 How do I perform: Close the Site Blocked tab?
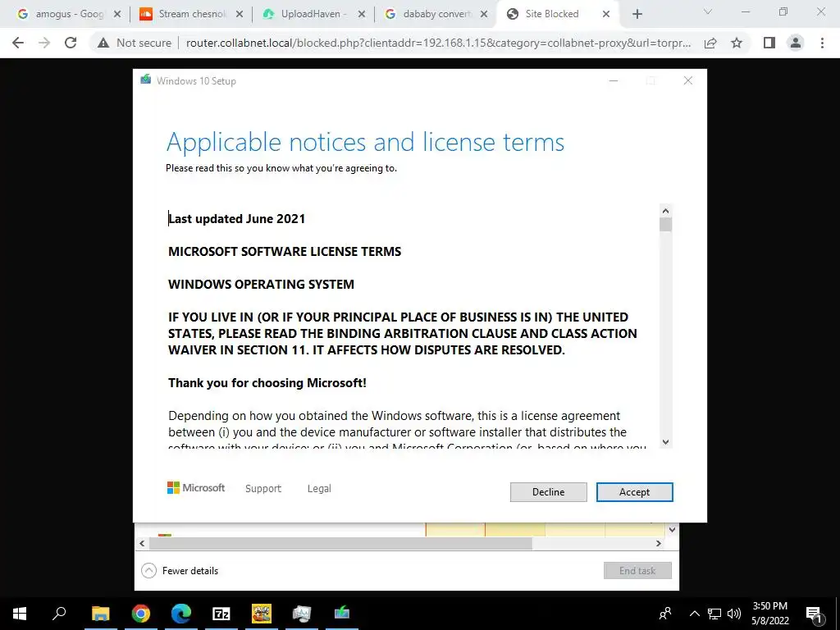606,15
